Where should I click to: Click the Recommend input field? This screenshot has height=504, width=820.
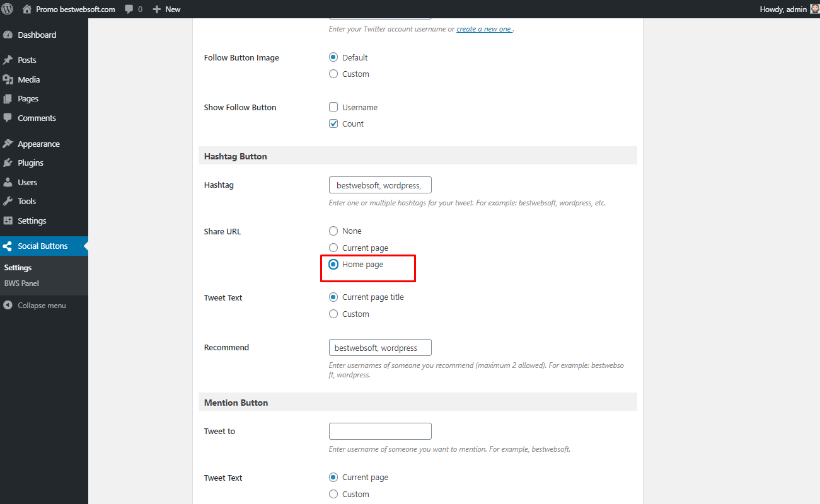point(380,348)
